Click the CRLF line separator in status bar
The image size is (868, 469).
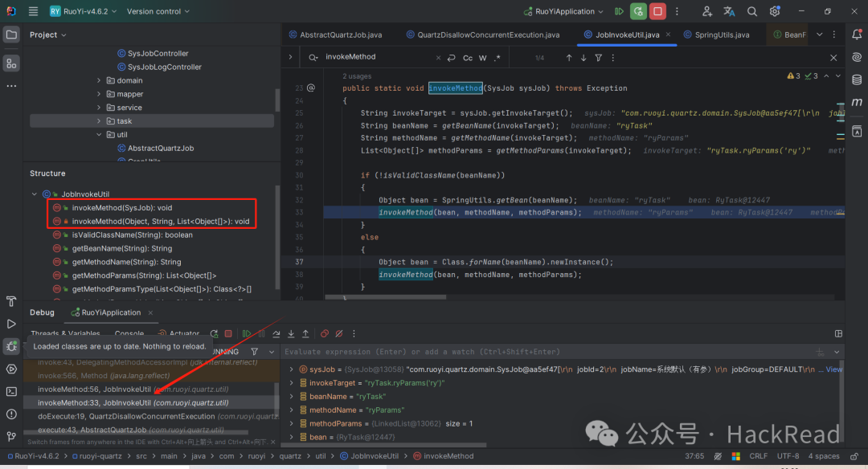[x=758, y=456]
